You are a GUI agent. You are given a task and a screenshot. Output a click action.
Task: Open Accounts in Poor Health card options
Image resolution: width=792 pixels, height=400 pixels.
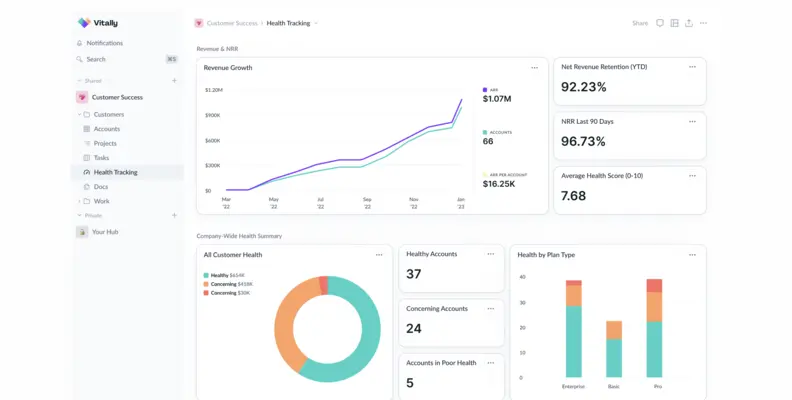(491, 363)
